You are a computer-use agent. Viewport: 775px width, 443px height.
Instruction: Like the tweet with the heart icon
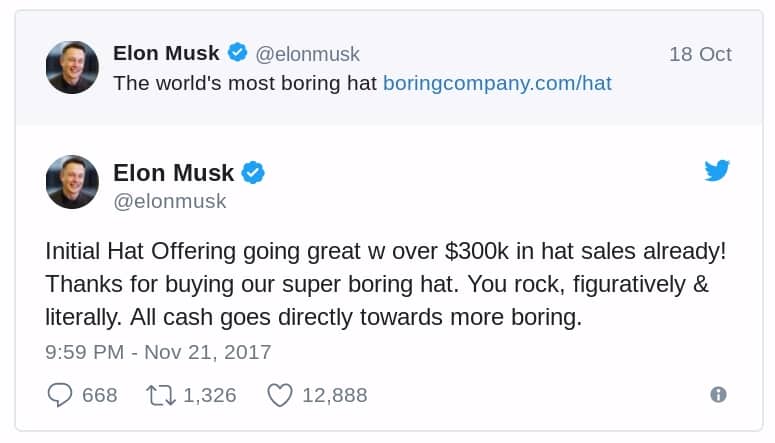click(x=280, y=395)
